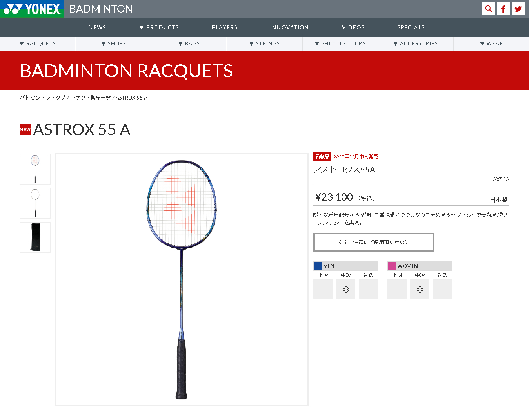The width and height of the screenshot is (529, 420).
Task: Click the blue MEN color square
Action: (318, 266)
